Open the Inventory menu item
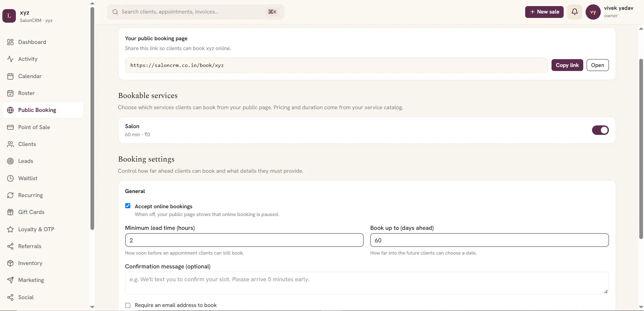 (43, 263)
